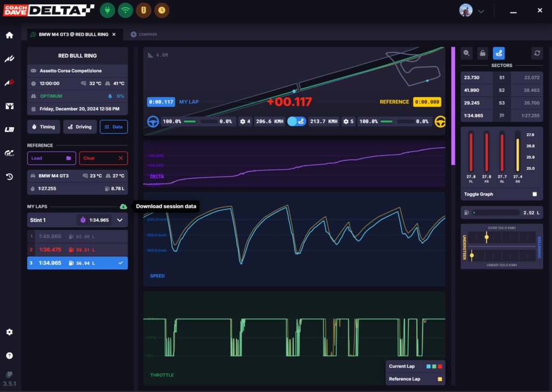Expand the Stint 1 dropdown chevron
The height and width of the screenshot is (392, 552).
(120, 220)
